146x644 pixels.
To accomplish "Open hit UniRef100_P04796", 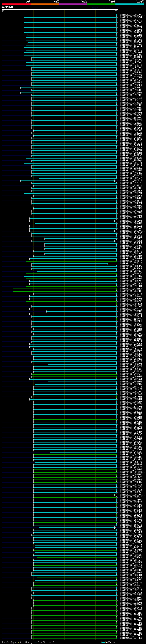I will tap(131, 32).
